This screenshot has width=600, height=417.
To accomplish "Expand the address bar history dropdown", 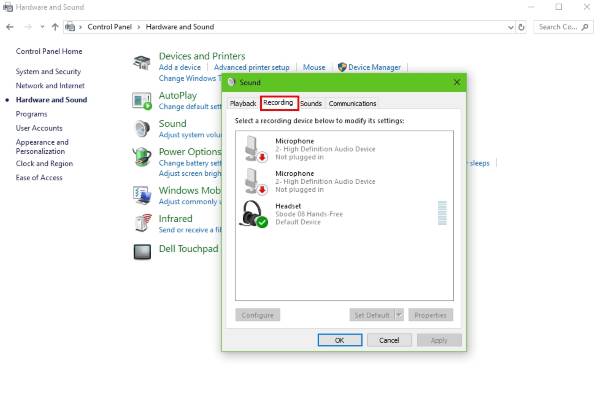I will [510, 27].
